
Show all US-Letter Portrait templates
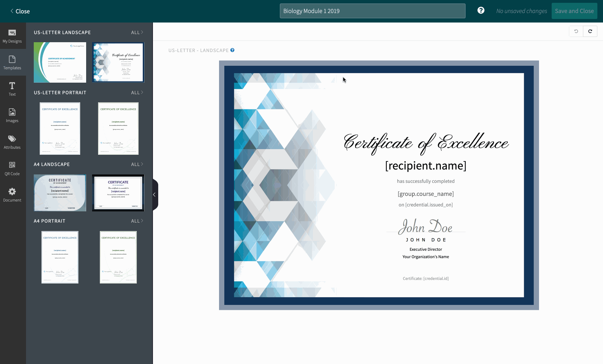(x=137, y=92)
